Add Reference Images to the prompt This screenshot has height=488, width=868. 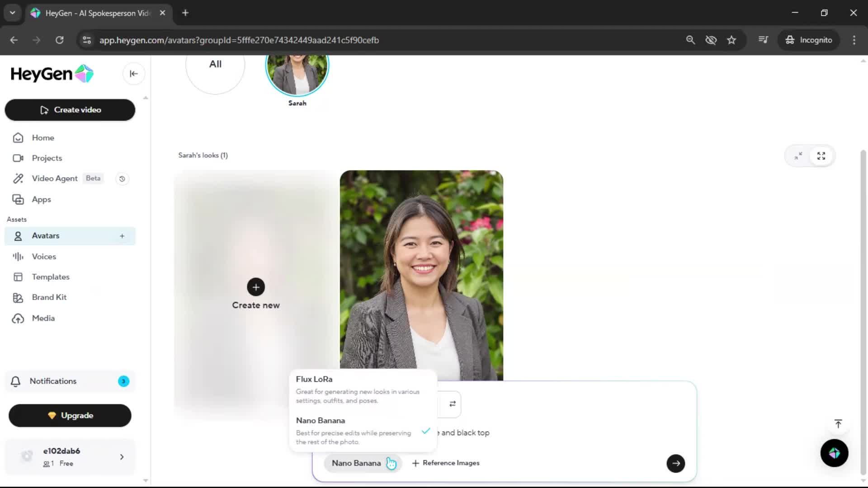pyautogui.click(x=446, y=463)
